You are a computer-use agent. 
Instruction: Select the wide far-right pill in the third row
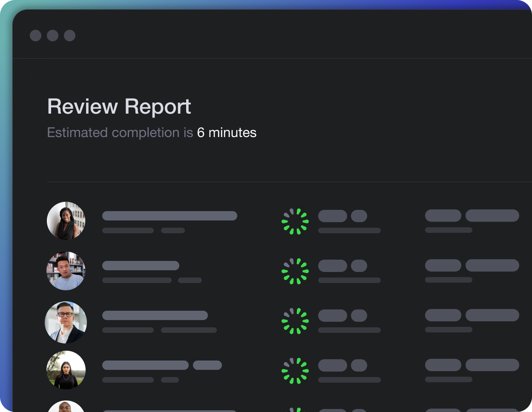492,315
